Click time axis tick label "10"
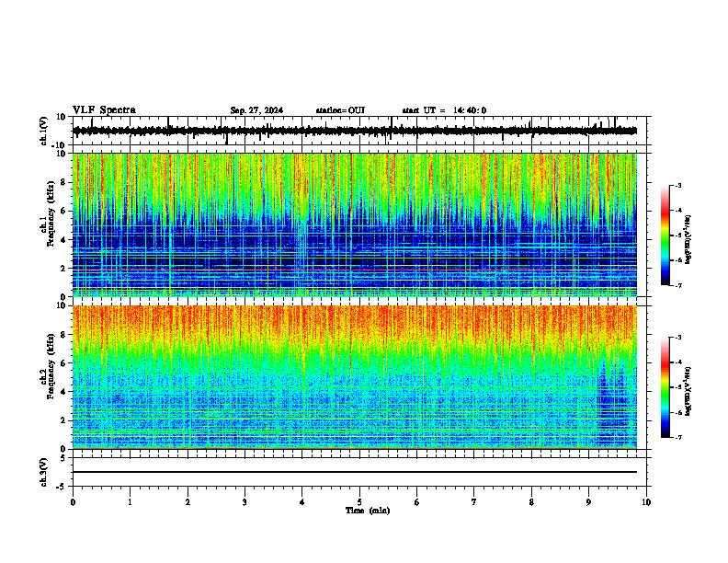The width and height of the screenshot is (728, 563). [x=646, y=502]
